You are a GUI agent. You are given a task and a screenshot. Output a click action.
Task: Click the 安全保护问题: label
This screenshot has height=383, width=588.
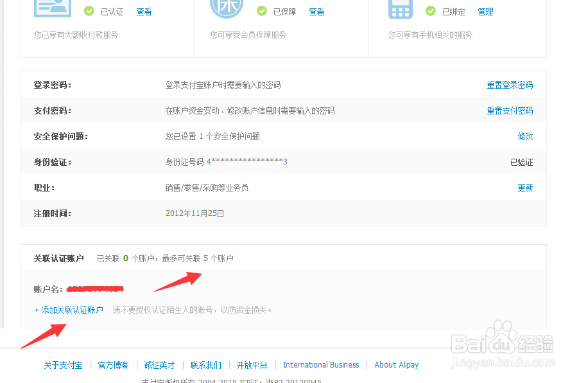coord(61,136)
